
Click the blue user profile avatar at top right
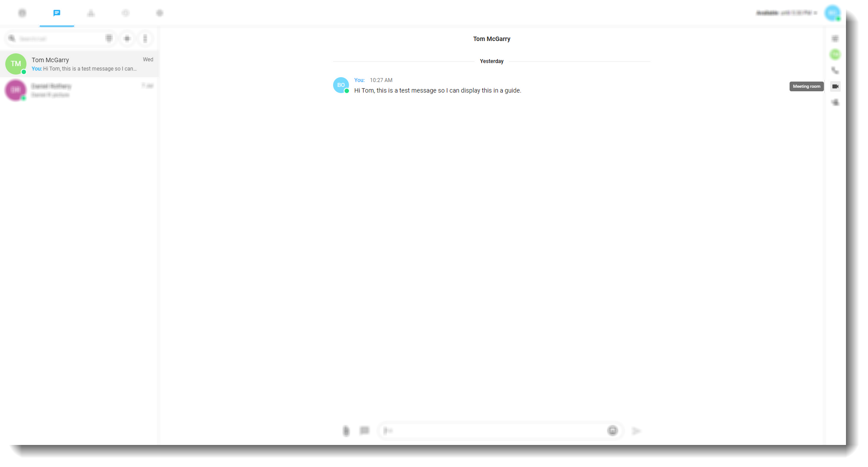tap(832, 13)
